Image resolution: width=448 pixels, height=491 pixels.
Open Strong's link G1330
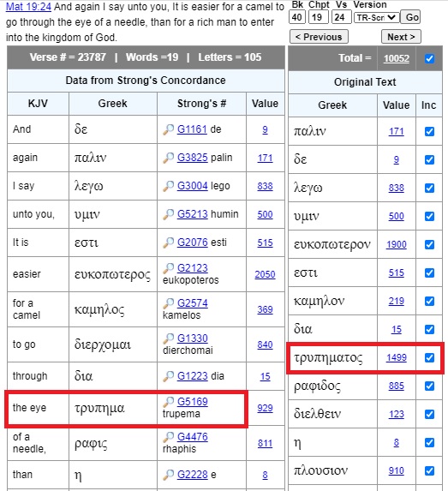(192, 338)
